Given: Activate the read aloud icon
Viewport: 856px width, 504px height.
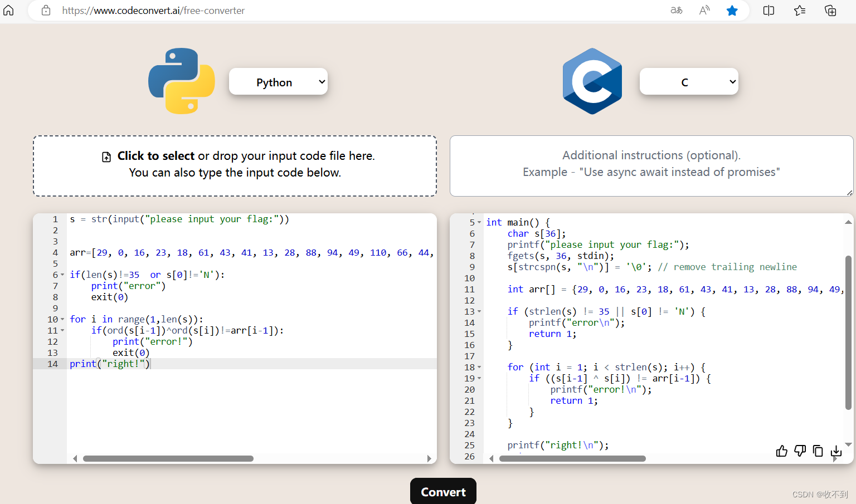Looking at the screenshot, I should point(704,10).
